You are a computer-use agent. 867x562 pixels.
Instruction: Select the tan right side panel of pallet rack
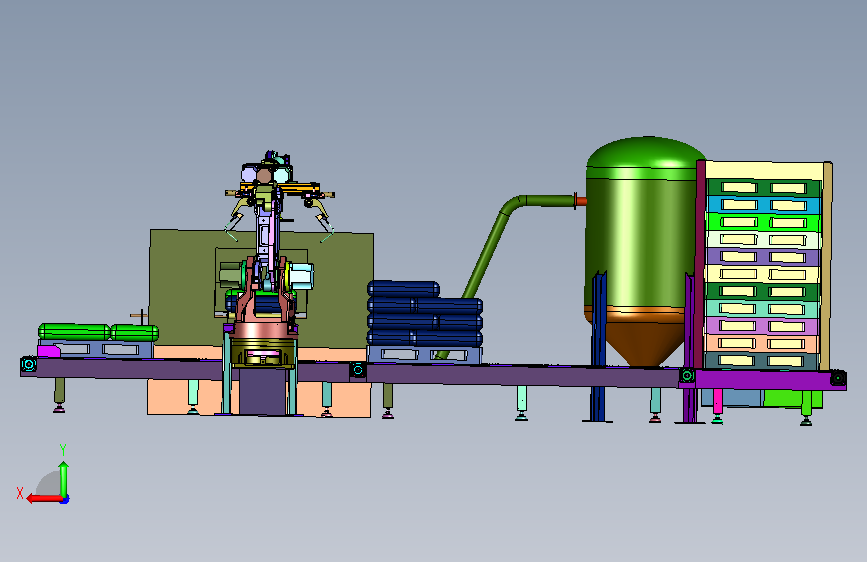[x=827, y=266]
